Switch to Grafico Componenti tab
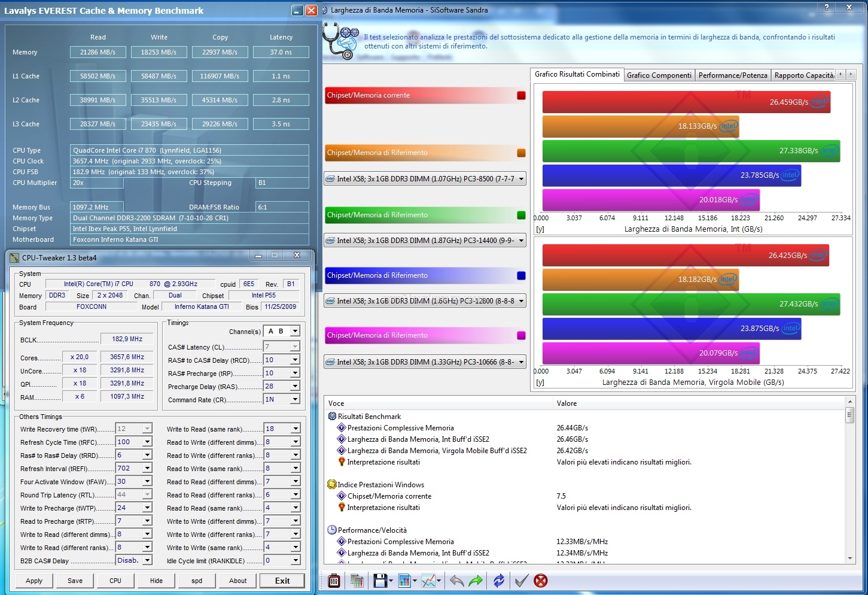This screenshot has width=868, height=595. pyautogui.click(x=659, y=75)
